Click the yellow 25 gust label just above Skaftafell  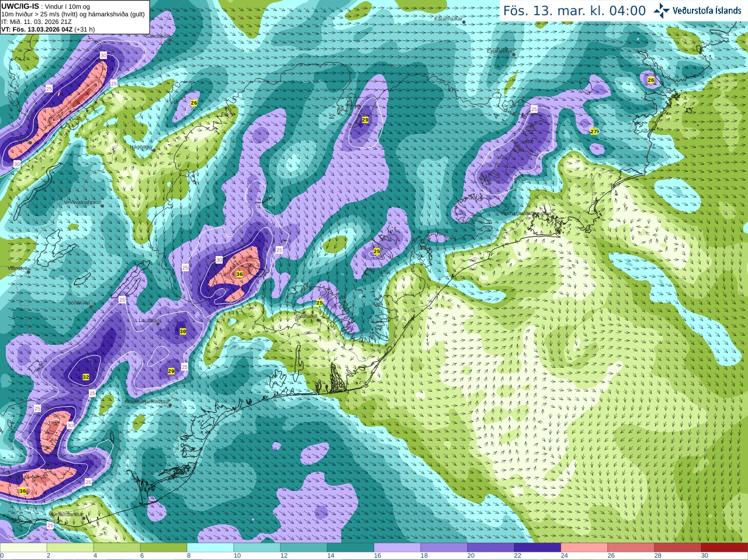pyautogui.click(x=320, y=302)
